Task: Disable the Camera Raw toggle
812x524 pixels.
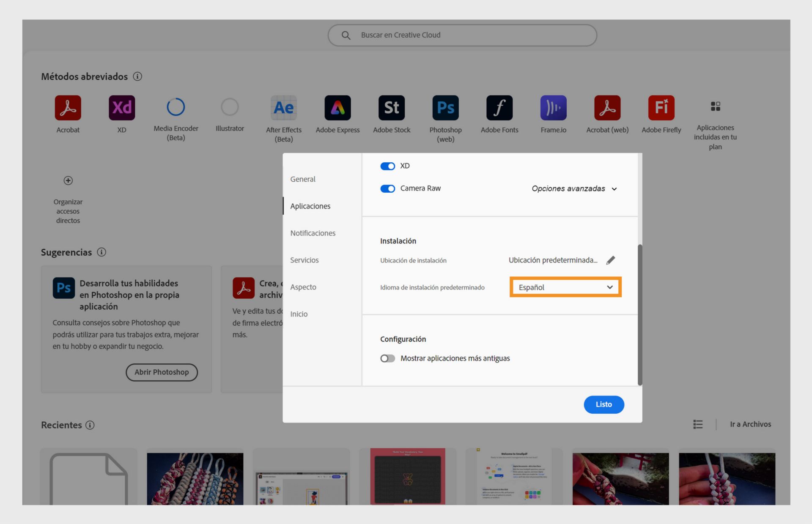Action: tap(387, 188)
